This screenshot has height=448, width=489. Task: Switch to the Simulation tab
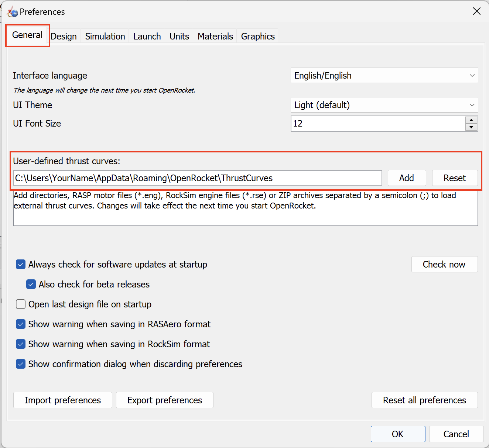(105, 37)
